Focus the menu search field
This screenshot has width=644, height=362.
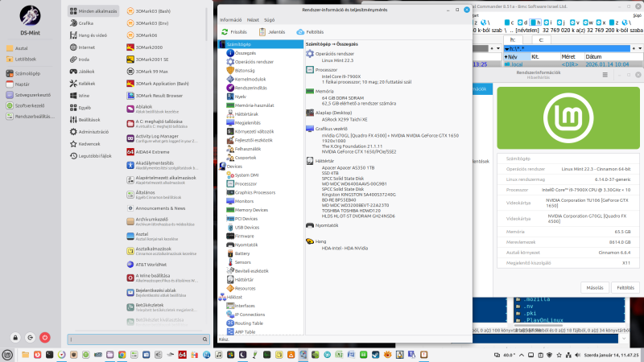(138, 339)
